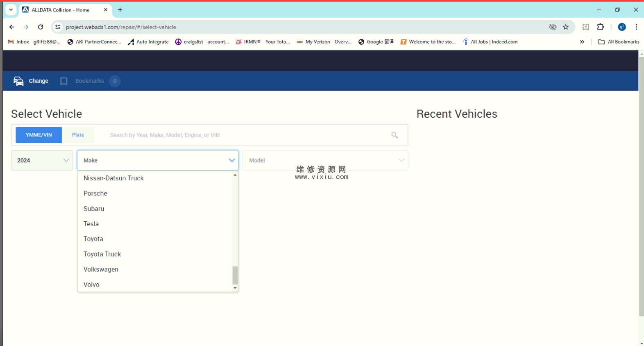The height and width of the screenshot is (346, 644).
Task: Click the page vertical scrollbar
Action: click(x=641, y=187)
